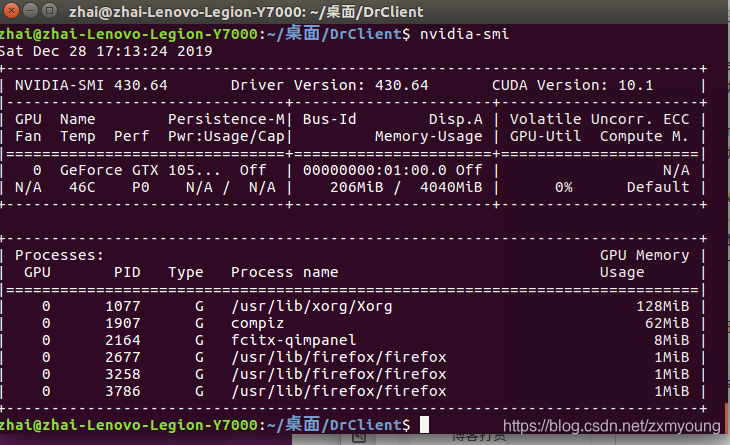Select GPU name 'GeForce GTX 105...'
730x445 pixels.
(x=140, y=170)
